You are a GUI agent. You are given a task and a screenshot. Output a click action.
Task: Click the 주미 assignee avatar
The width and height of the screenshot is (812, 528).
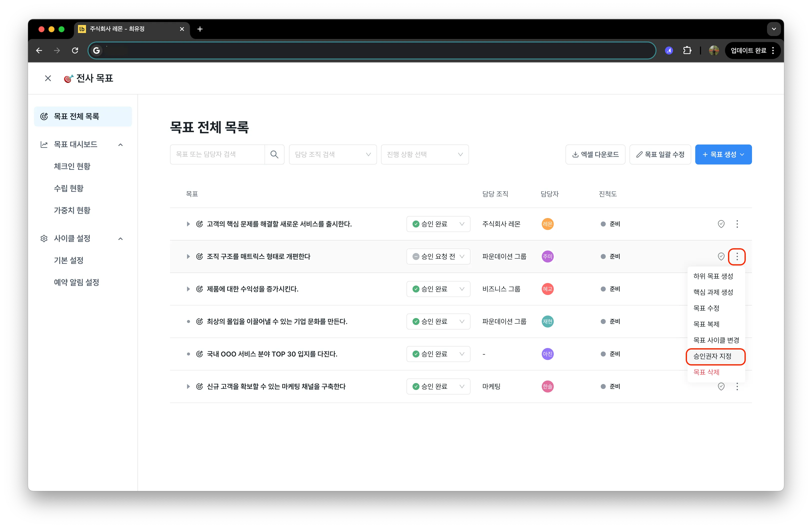[x=547, y=256]
